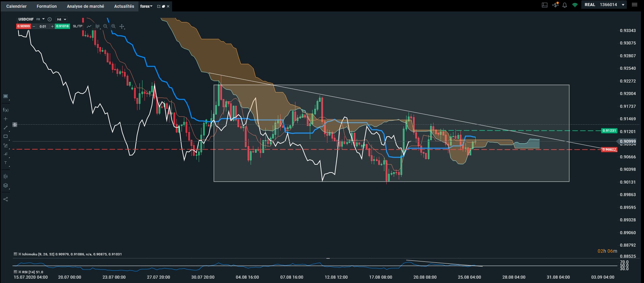This screenshot has width=644, height=283.
Task: Click the volume input field 0.01
Action: click(43, 26)
